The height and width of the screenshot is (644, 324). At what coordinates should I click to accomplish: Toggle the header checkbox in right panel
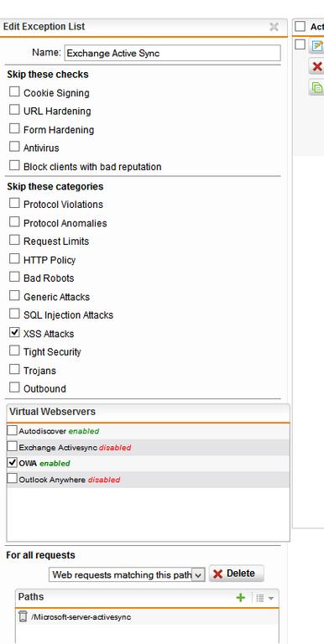point(300,27)
